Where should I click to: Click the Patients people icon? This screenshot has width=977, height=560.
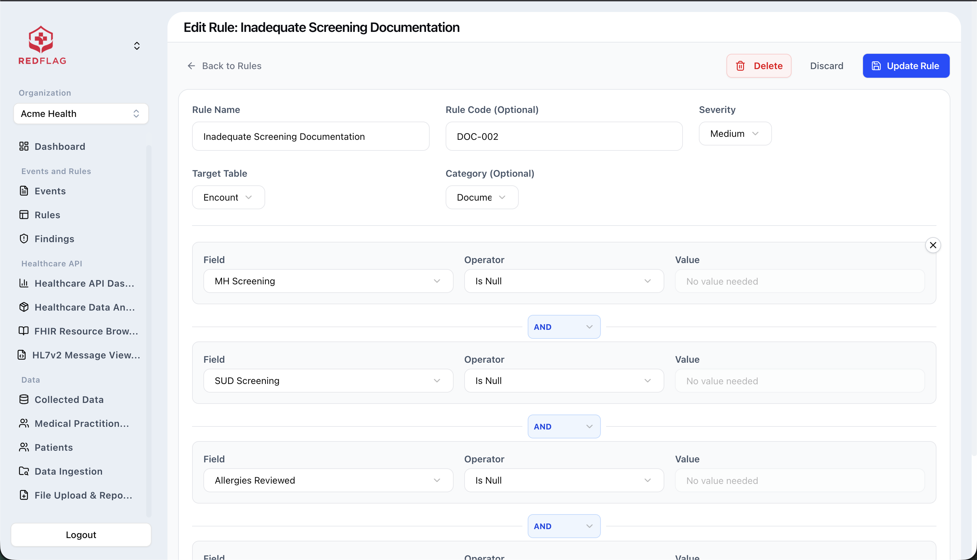pos(24,447)
